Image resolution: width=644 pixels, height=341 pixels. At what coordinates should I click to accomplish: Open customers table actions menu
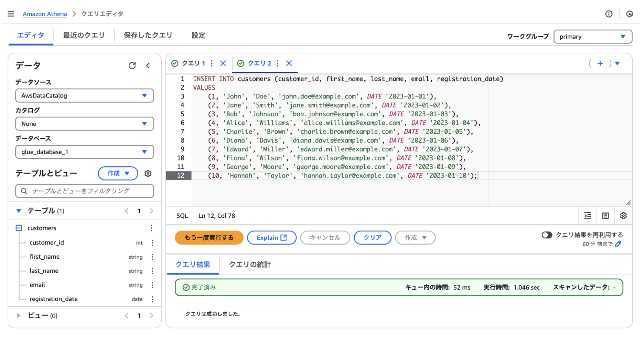[151, 228]
